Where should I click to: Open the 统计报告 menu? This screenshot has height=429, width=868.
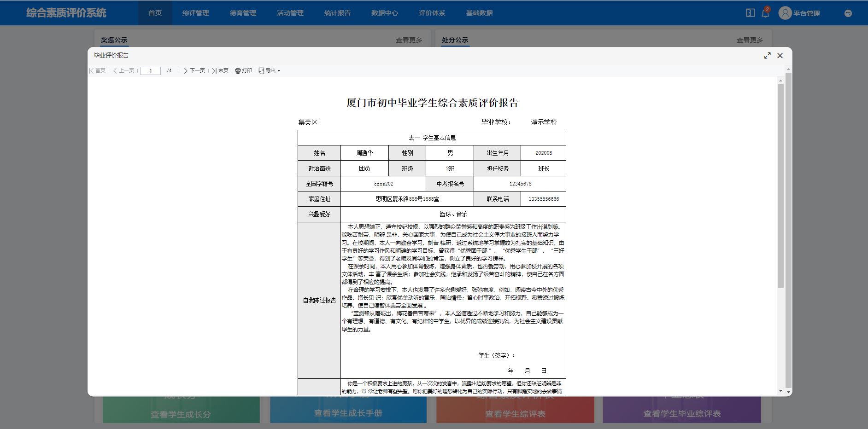pos(337,13)
